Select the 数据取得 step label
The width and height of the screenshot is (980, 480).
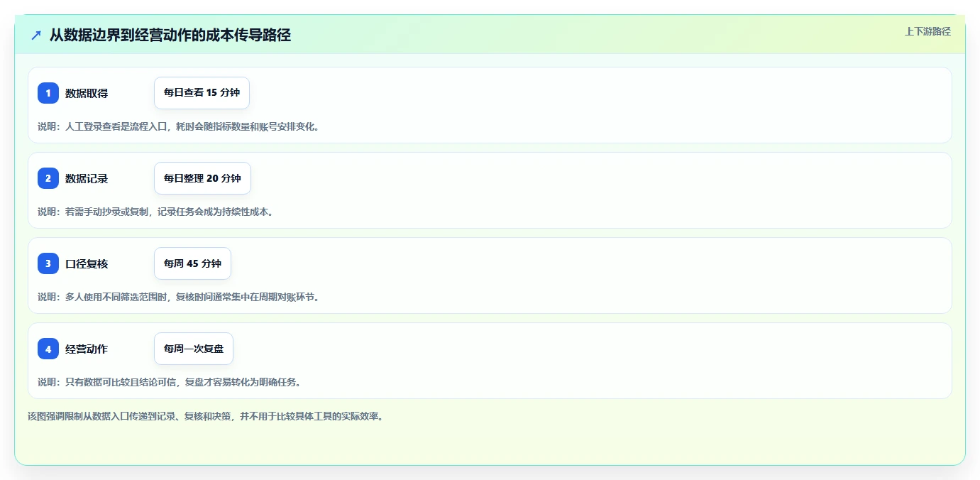(87, 93)
